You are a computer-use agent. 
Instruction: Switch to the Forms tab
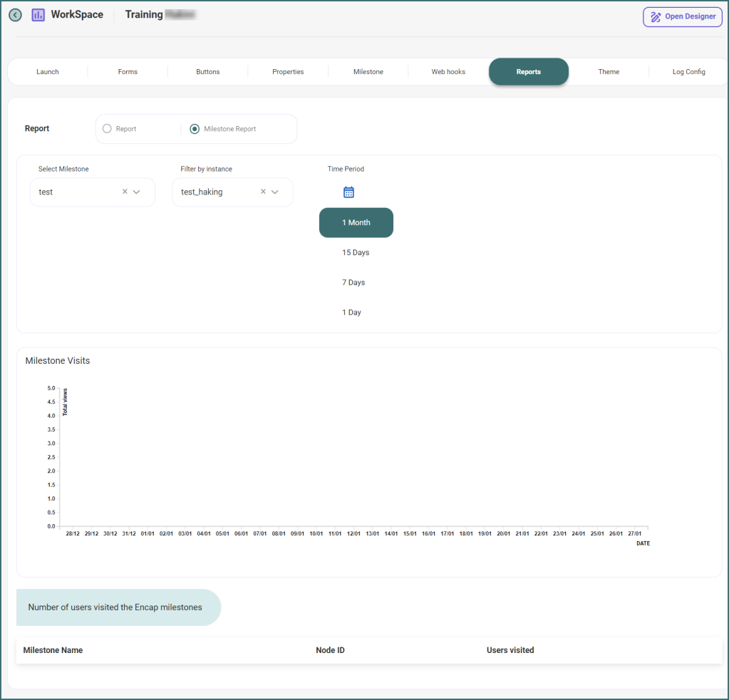click(128, 72)
